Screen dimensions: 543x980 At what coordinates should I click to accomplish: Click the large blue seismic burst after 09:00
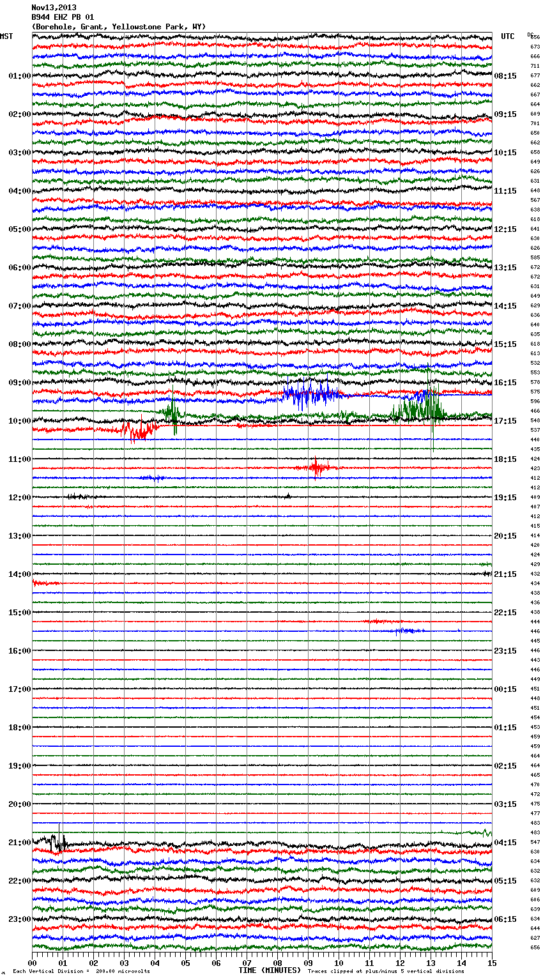coord(311,394)
